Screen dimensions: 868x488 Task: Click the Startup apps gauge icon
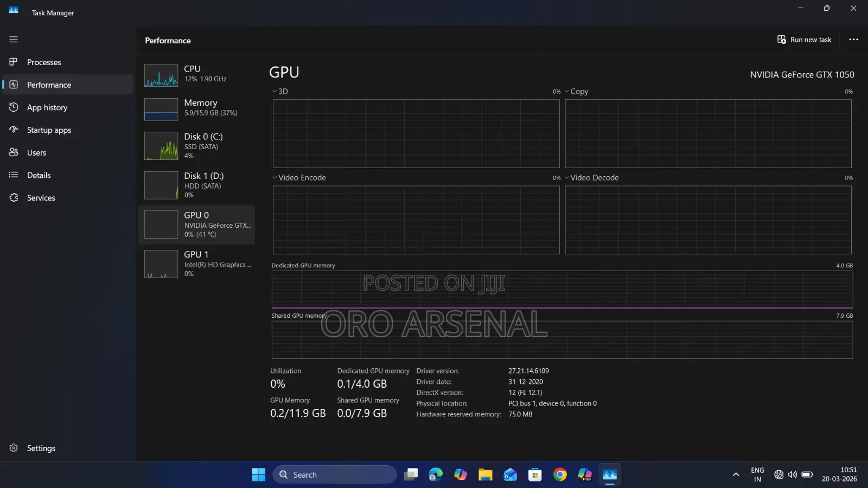click(14, 130)
